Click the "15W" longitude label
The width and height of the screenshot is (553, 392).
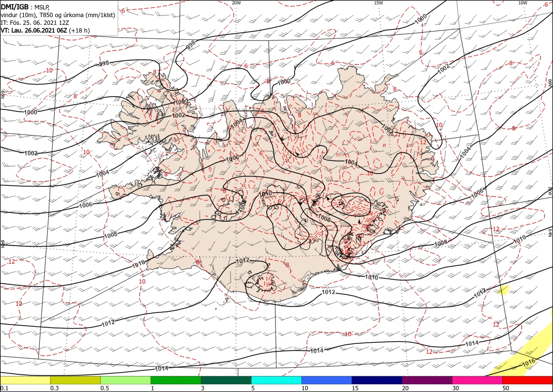coord(378,2)
